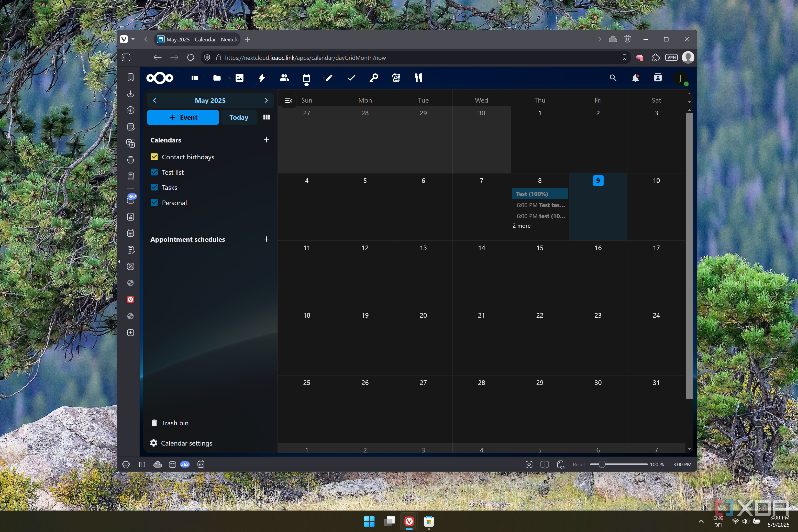The image size is (798, 532).
Task: Open the Nextcloud Contacts app icon
Action: [284, 78]
